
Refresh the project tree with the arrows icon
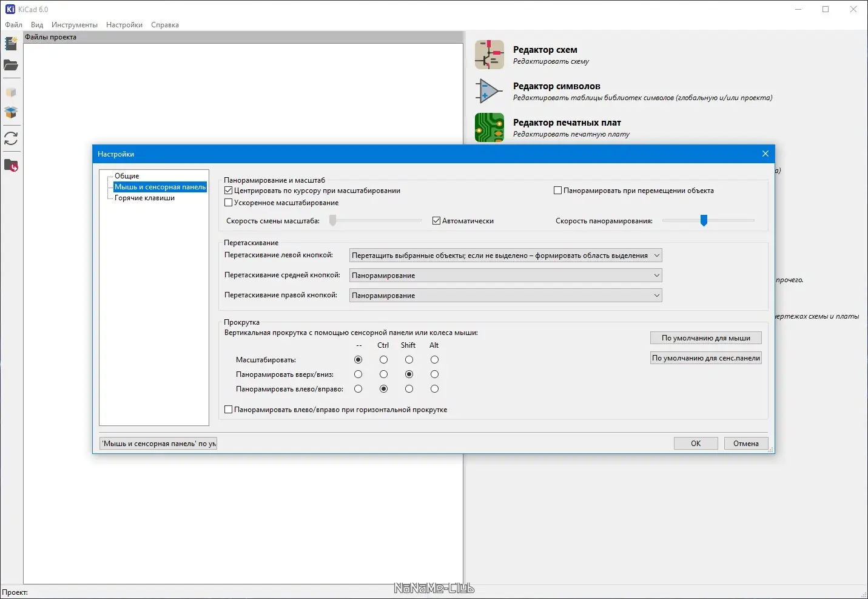pyautogui.click(x=11, y=138)
